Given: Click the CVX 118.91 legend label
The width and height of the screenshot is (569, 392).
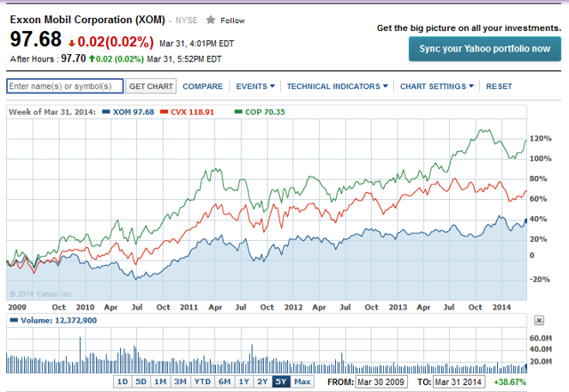Looking at the screenshot, I should click(192, 112).
